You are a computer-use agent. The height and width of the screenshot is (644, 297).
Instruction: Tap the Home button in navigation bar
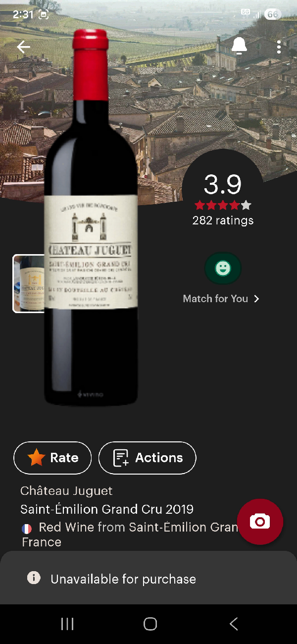tap(150, 623)
